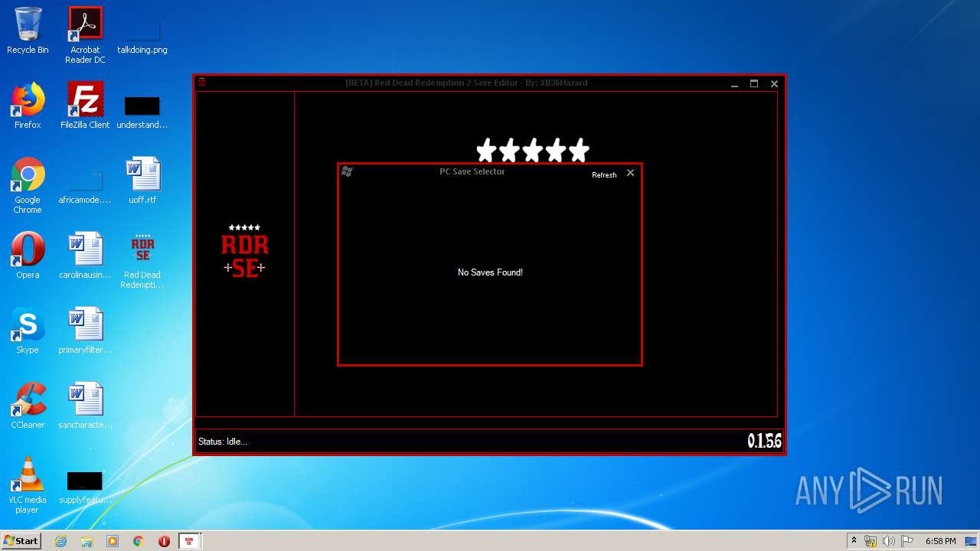Open File Explorer from the taskbar
980x551 pixels.
pyautogui.click(x=87, y=541)
